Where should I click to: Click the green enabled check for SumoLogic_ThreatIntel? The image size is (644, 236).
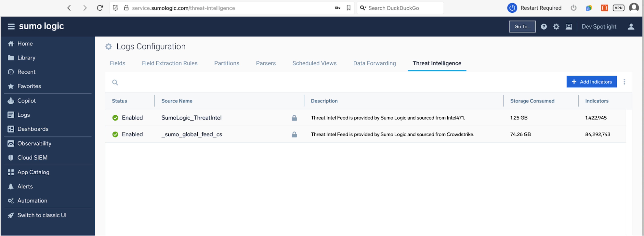coord(115,118)
